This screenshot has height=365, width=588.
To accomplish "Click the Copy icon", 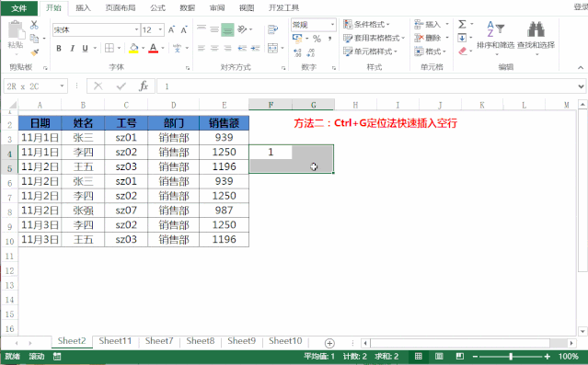I will click(x=34, y=39).
